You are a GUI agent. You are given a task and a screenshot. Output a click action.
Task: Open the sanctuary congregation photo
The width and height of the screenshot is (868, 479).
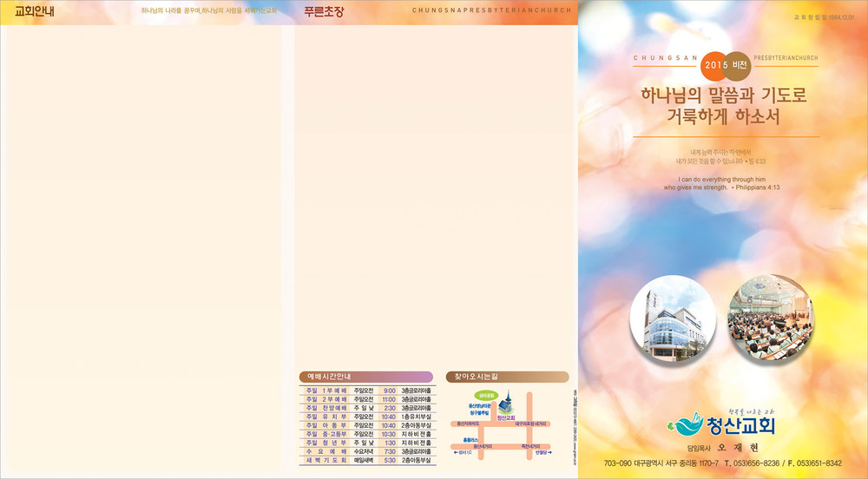[770, 318]
